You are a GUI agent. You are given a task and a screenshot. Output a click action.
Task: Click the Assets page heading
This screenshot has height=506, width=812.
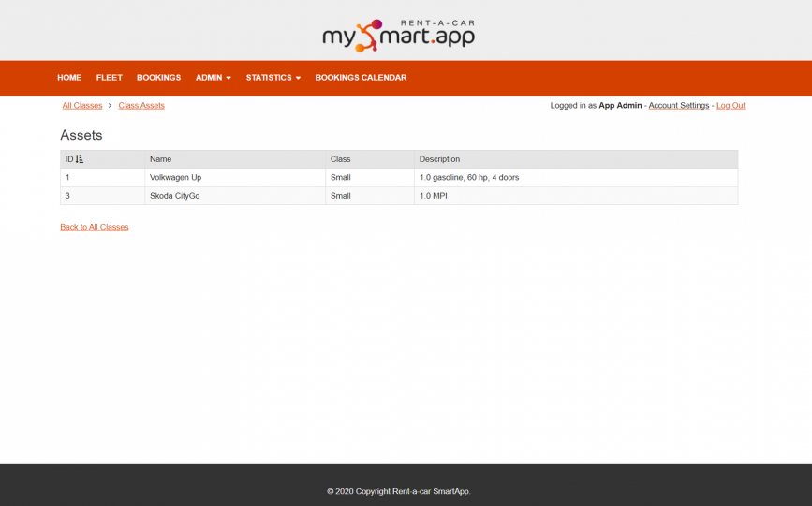(81, 135)
